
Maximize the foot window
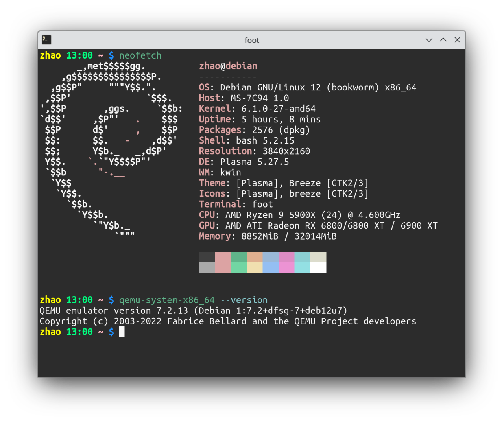(x=443, y=40)
